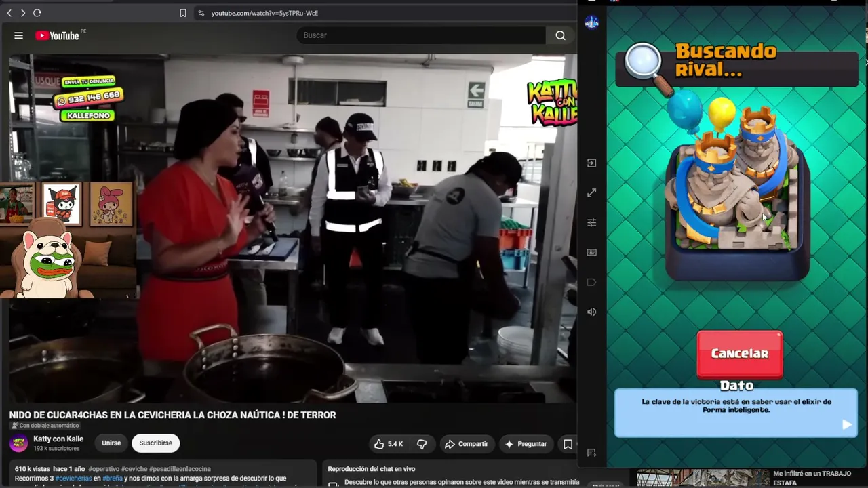Image resolution: width=868 pixels, height=488 pixels.
Task: Dislike the video with thumbs-down
Action: (x=422, y=444)
